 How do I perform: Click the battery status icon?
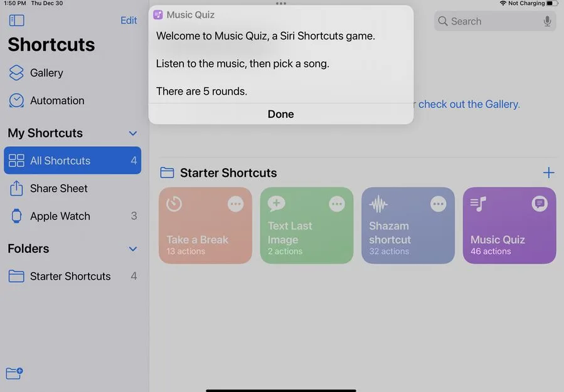point(553,3)
